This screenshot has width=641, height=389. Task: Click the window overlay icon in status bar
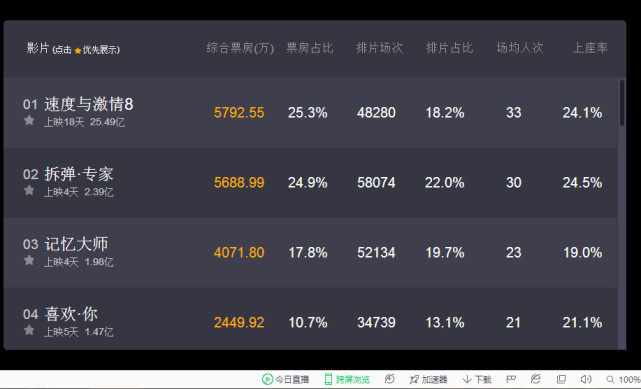click(x=561, y=379)
